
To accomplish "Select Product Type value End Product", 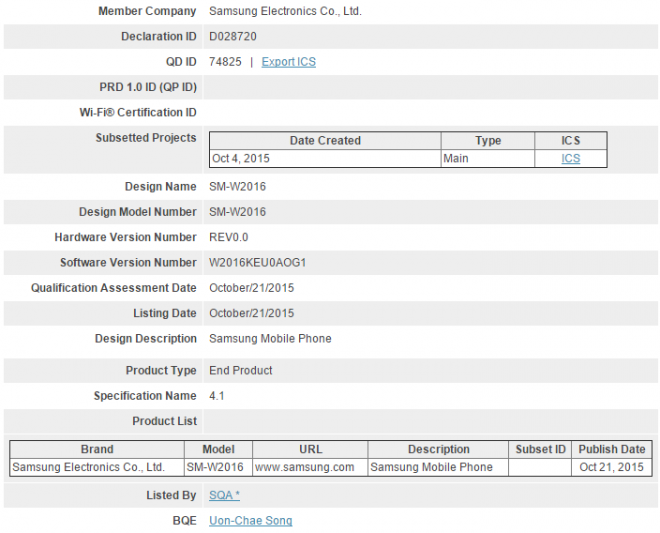I will (240, 370).
